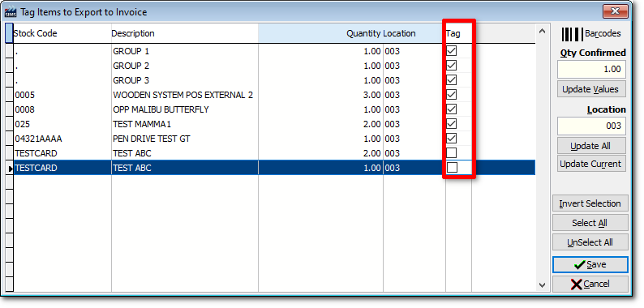Click OPP MALIBU BUTTERFLY description

coord(185,109)
